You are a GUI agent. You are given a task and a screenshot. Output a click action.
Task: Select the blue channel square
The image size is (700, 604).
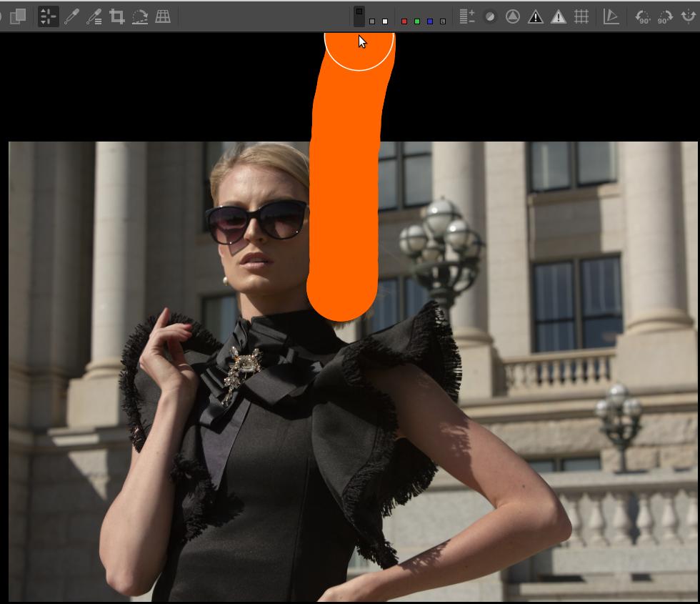click(430, 21)
